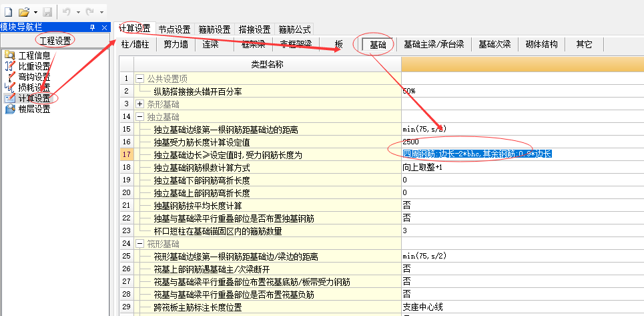Select row 独立基础上部钢筋弯折长度
This screenshot has width=644, height=316.
coord(268,192)
